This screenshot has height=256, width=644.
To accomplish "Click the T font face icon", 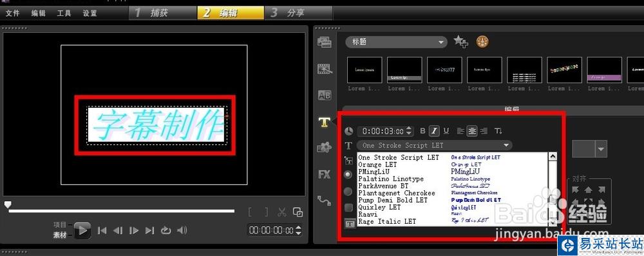I will [x=348, y=146].
